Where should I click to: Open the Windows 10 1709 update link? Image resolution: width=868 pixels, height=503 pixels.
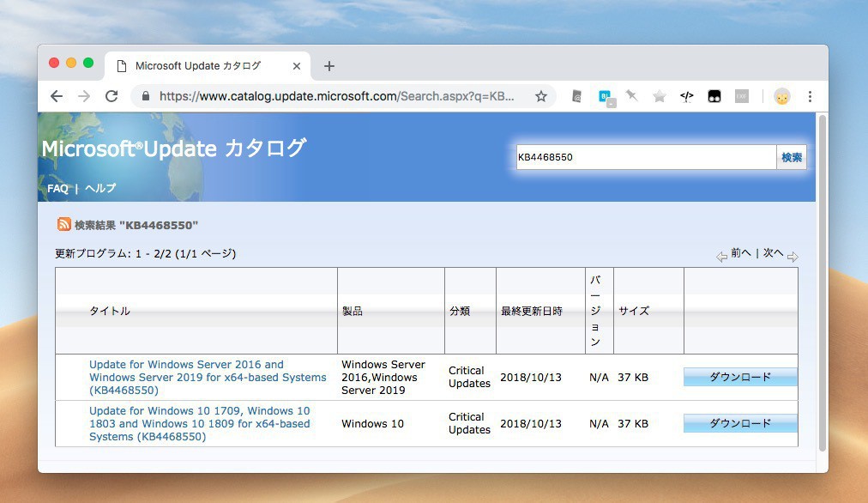coord(199,423)
